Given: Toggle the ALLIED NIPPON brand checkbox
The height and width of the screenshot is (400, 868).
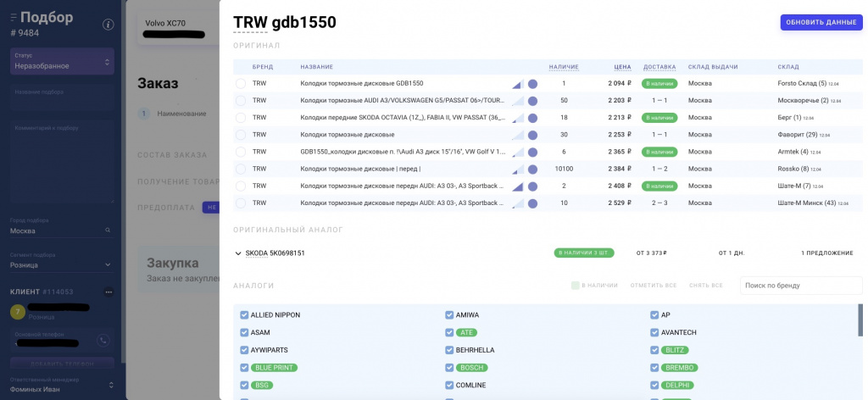Looking at the screenshot, I should click(x=244, y=315).
